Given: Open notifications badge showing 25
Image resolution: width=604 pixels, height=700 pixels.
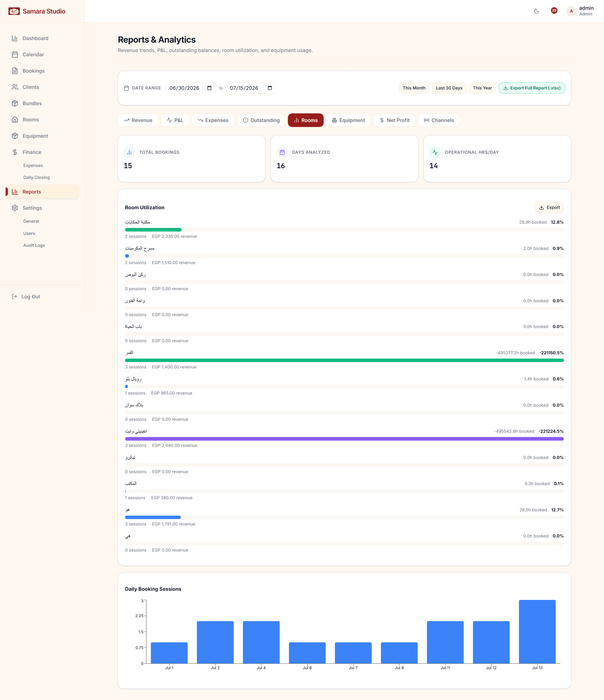Looking at the screenshot, I should pos(554,11).
